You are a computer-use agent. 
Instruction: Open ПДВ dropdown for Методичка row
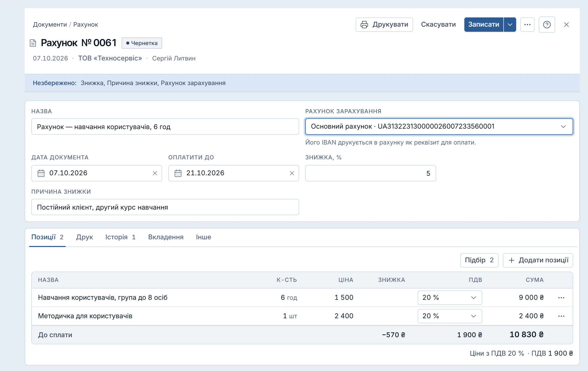[450, 316]
